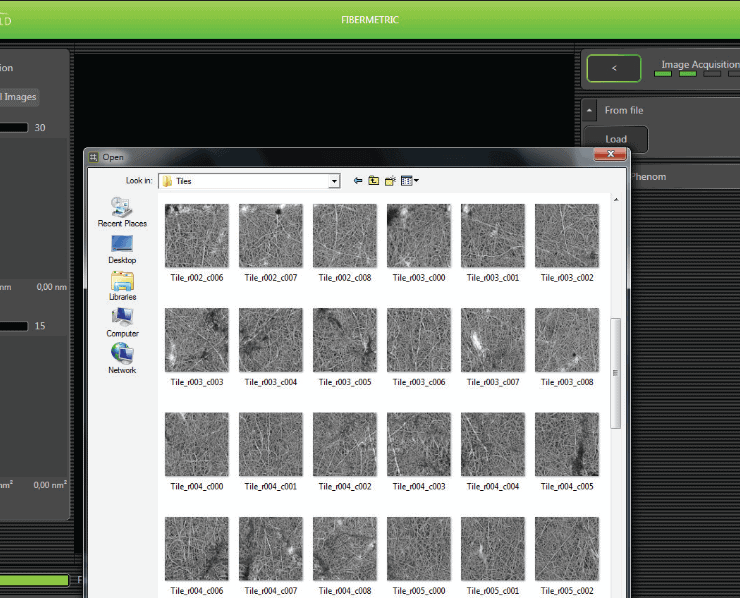The height and width of the screenshot is (598, 740).
Task: Select thumbnail Tile_r003_c001
Action: click(493, 236)
